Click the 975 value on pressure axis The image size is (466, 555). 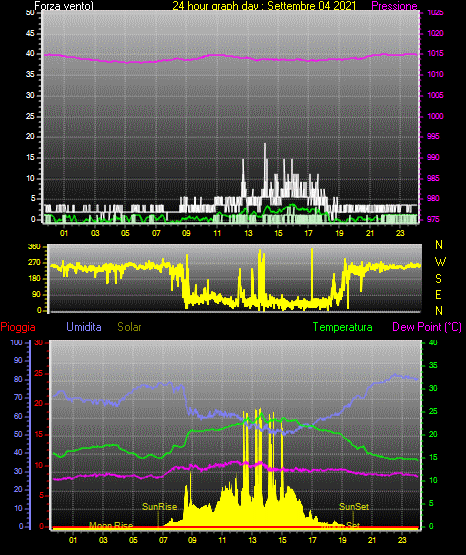click(x=433, y=219)
